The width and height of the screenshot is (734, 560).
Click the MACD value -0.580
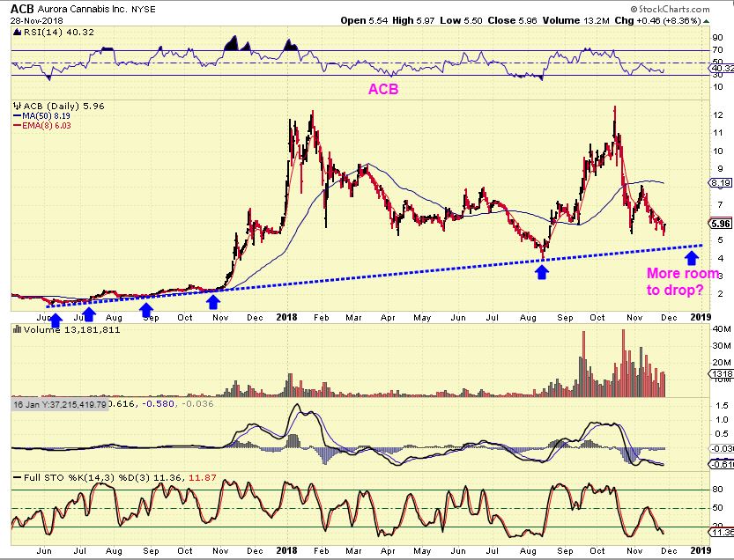point(159,403)
